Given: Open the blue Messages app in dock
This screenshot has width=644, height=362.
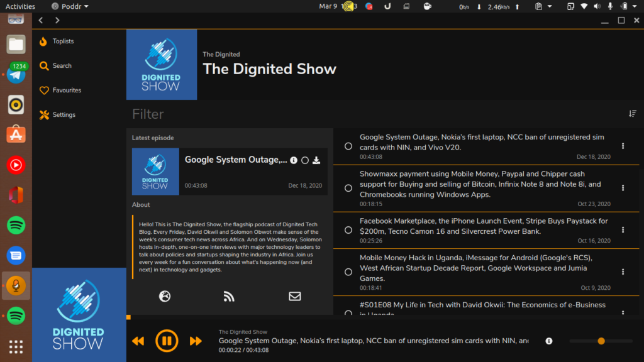Looking at the screenshot, I should tap(16, 255).
